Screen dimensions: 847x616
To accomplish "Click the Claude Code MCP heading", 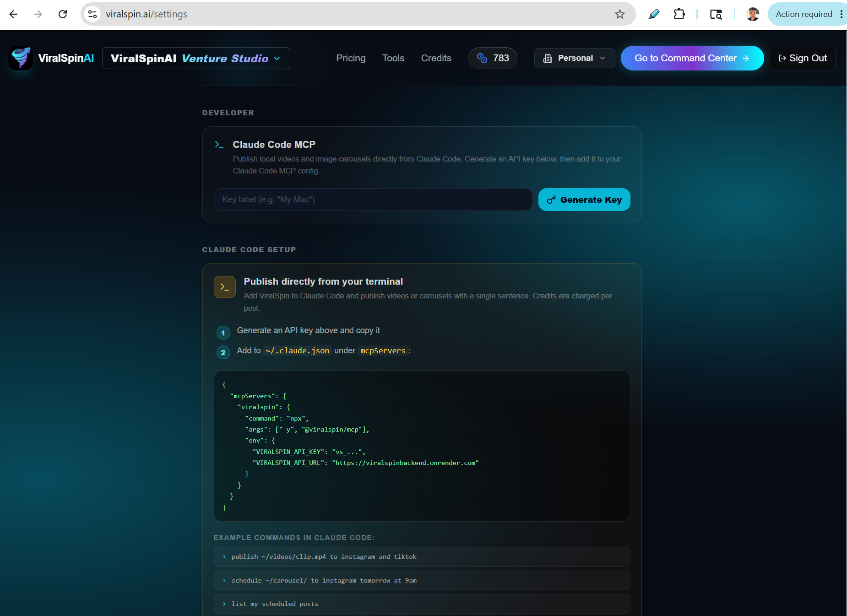I will click(x=274, y=145).
